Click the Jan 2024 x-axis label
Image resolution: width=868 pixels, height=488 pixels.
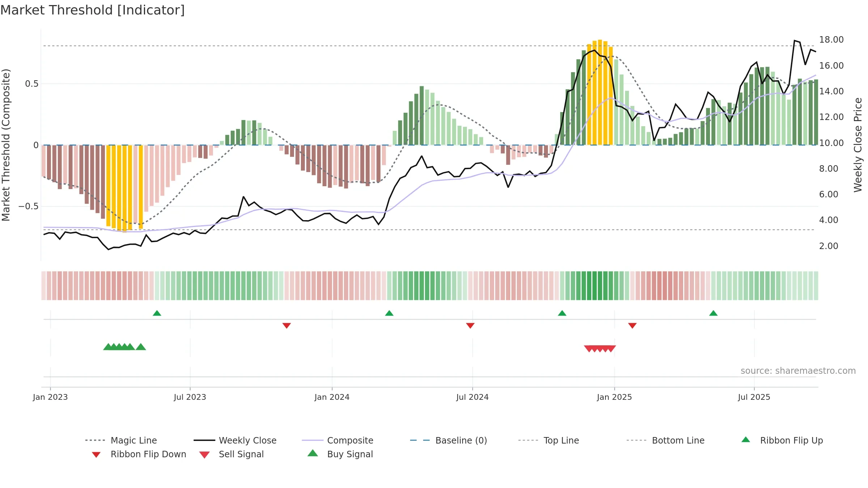click(x=332, y=397)
